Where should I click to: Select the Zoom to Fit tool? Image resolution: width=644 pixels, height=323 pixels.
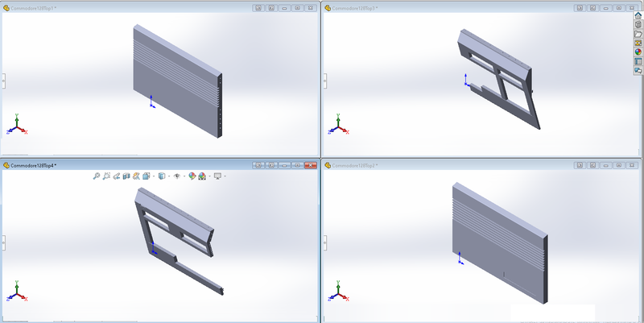tap(97, 176)
